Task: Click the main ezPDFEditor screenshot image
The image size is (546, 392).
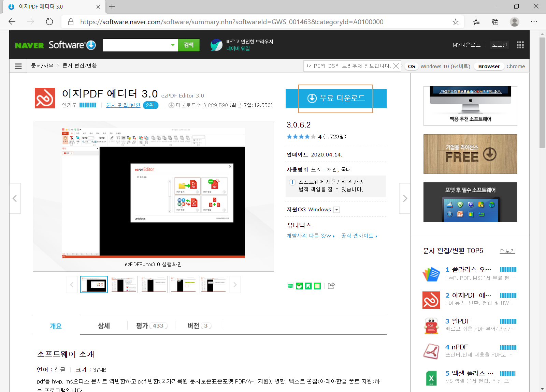Action: pyautogui.click(x=153, y=193)
